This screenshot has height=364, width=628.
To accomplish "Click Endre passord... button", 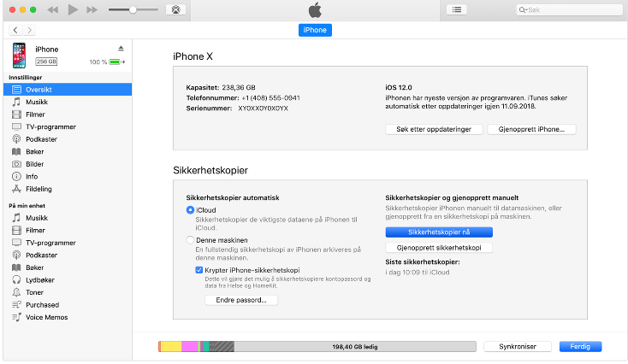I will point(241,300).
